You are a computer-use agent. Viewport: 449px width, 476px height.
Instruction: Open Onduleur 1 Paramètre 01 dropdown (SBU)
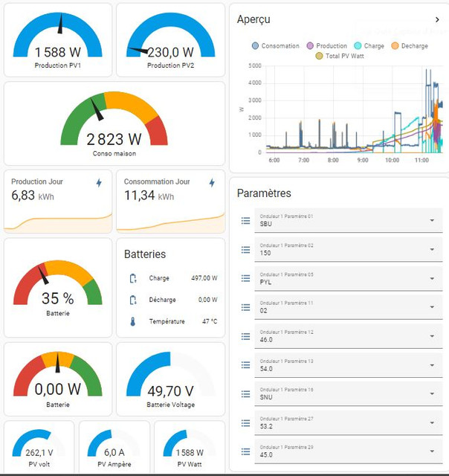(x=349, y=220)
